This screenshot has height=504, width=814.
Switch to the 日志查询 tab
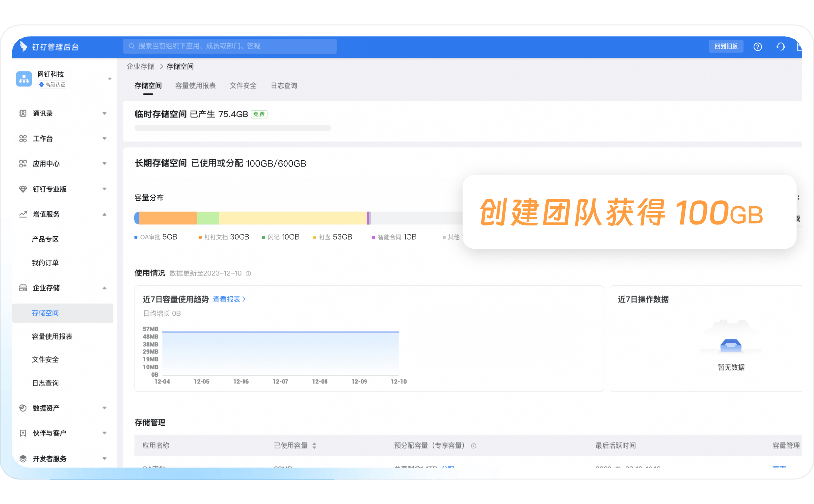pos(284,86)
